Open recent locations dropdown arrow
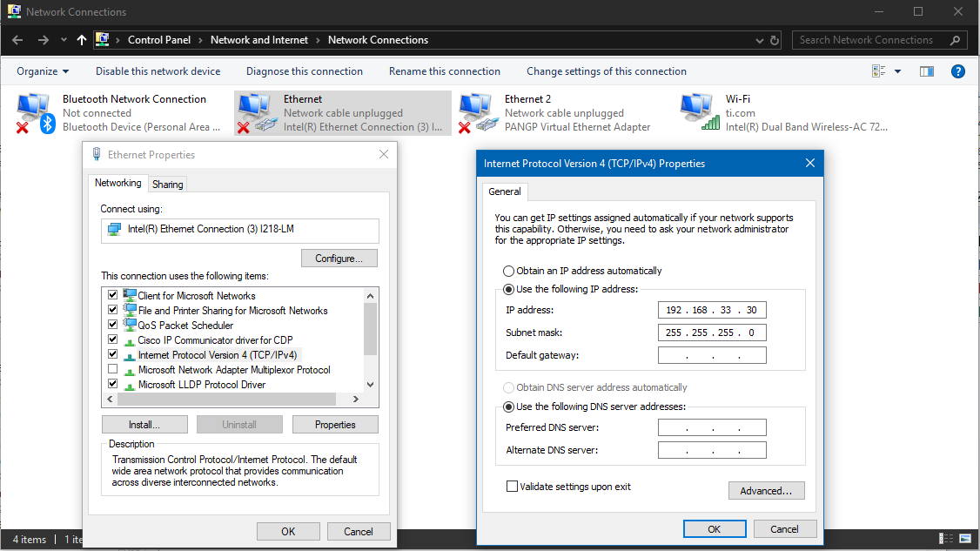 (64, 40)
